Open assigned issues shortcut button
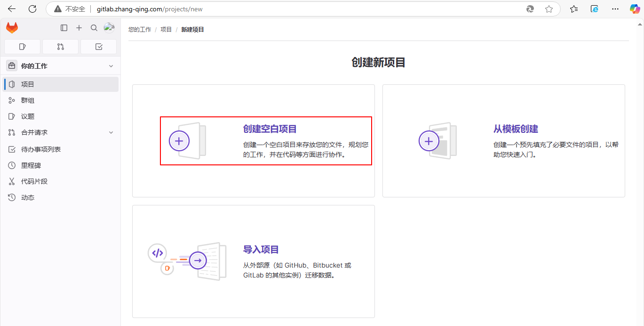 [22, 47]
